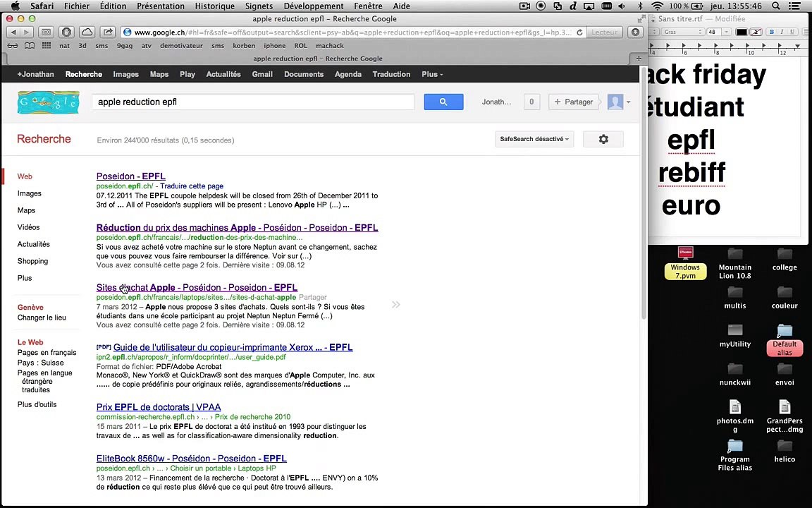The image size is (812, 508).
Task: Open Notification Center list icon
Action: [794, 6]
